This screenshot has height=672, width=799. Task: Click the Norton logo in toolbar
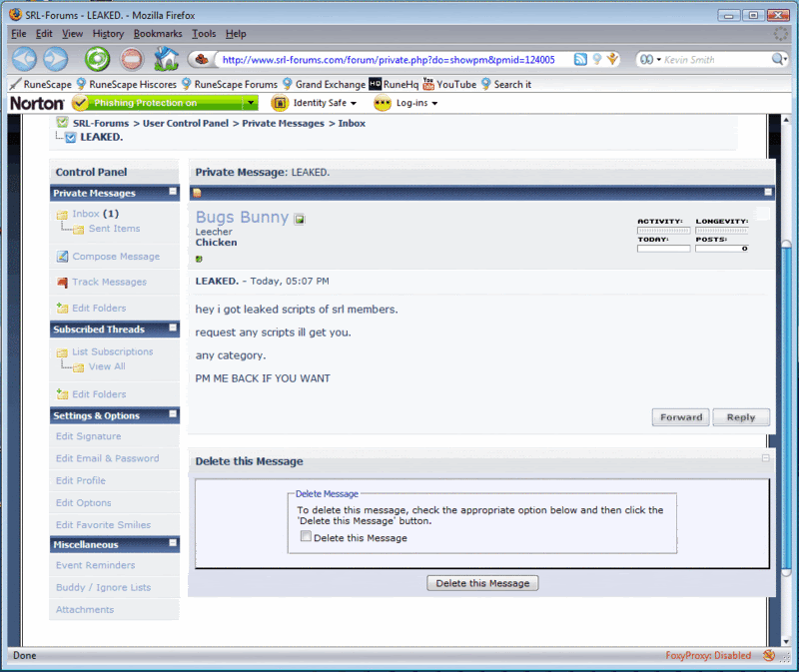(x=38, y=103)
